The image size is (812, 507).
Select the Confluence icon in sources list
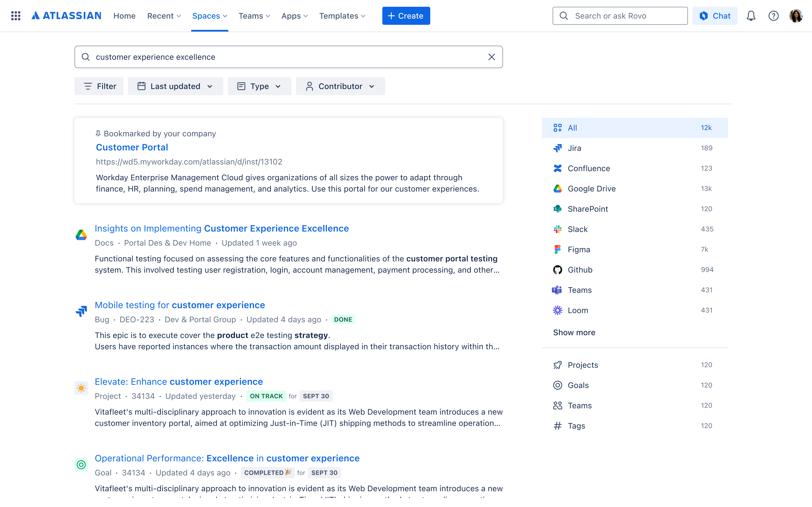[x=557, y=168]
